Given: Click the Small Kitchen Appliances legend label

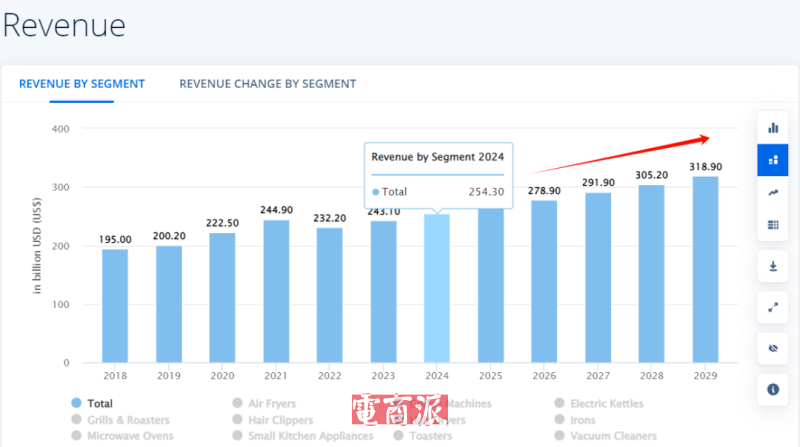Looking at the screenshot, I should (x=310, y=436).
